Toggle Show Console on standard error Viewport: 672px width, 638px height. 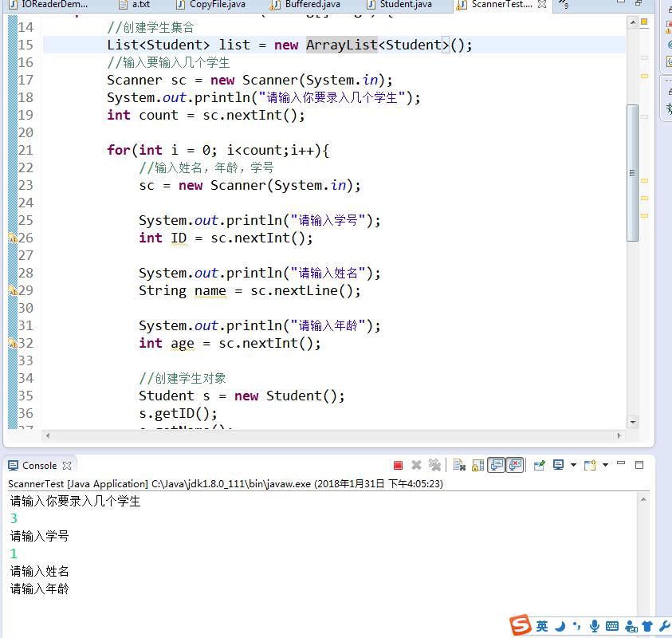click(x=516, y=465)
